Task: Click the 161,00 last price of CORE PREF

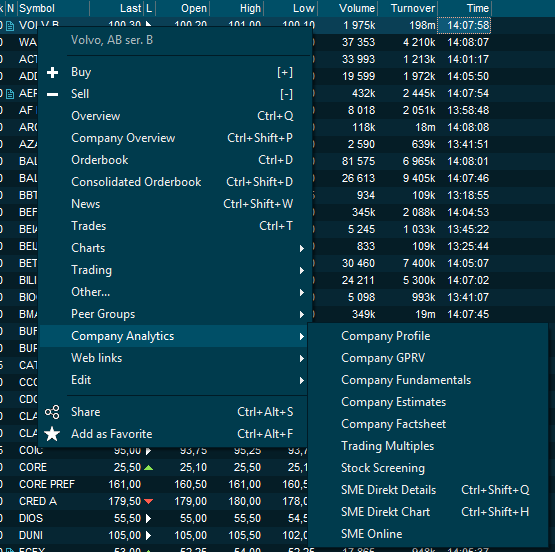Action: (125, 484)
